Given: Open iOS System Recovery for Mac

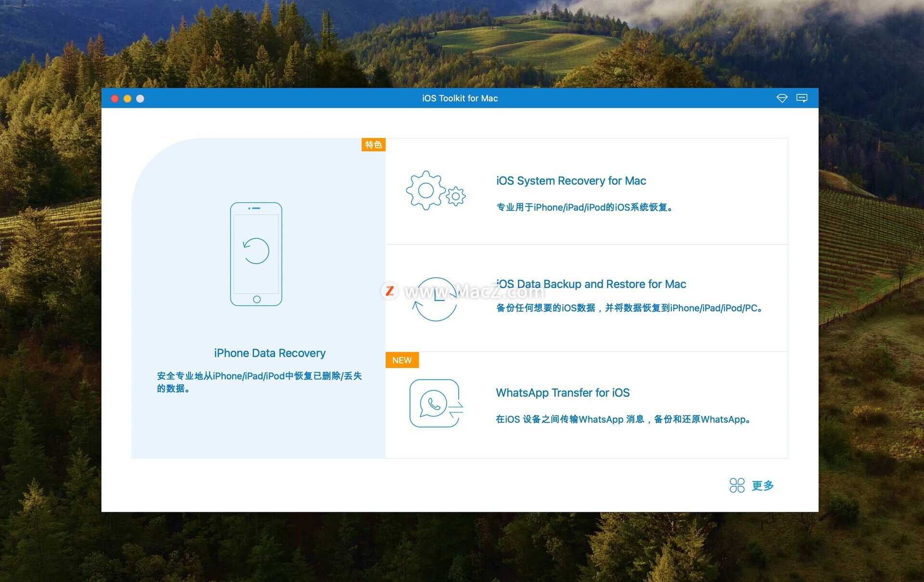Looking at the screenshot, I should pos(571,181).
